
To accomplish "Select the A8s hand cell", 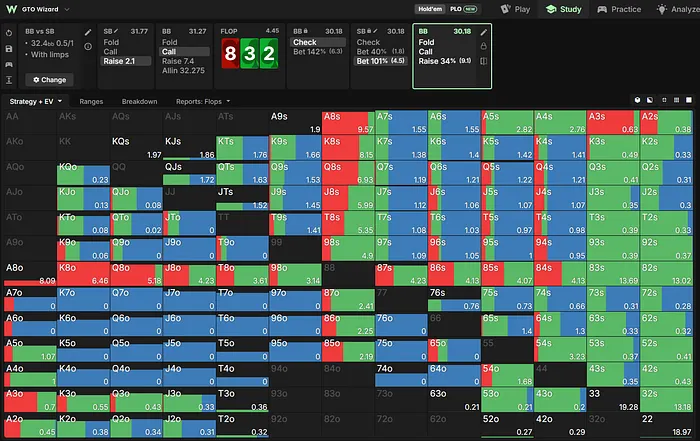I will (348, 123).
